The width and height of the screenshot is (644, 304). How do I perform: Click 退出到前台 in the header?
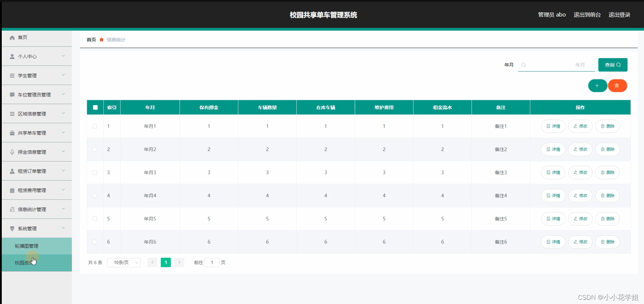click(x=587, y=15)
